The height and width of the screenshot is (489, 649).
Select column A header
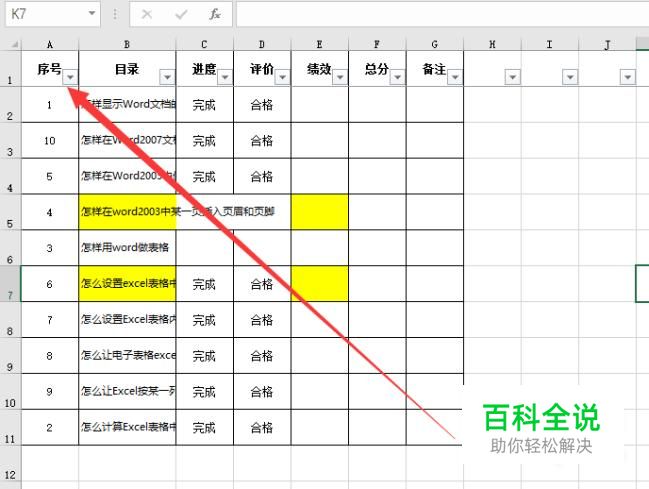click(x=50, y=44)
